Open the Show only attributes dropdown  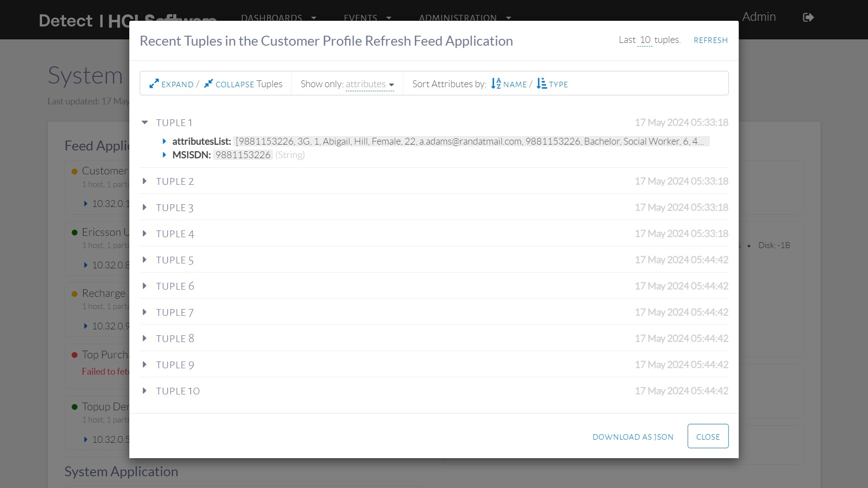[x=369, y=84]
